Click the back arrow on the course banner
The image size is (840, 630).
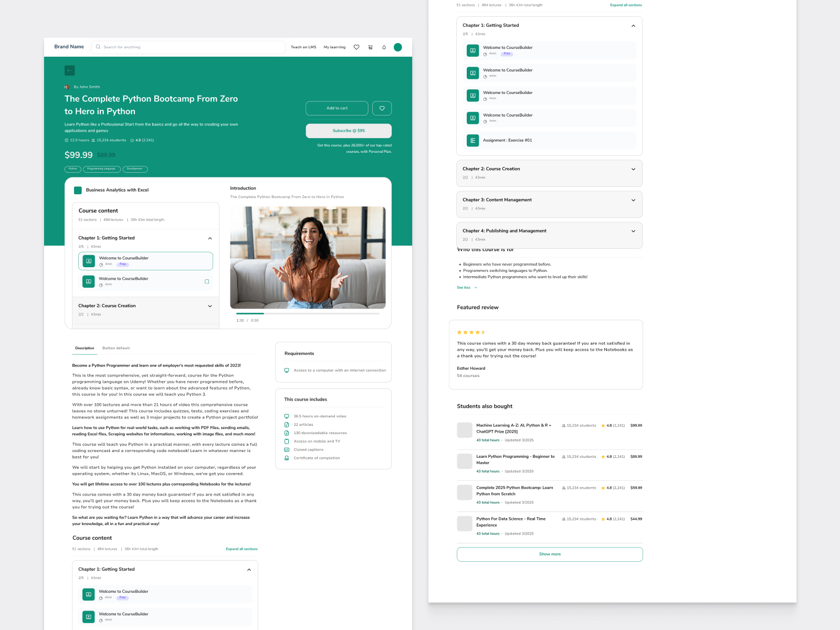(x=69, y=70)
